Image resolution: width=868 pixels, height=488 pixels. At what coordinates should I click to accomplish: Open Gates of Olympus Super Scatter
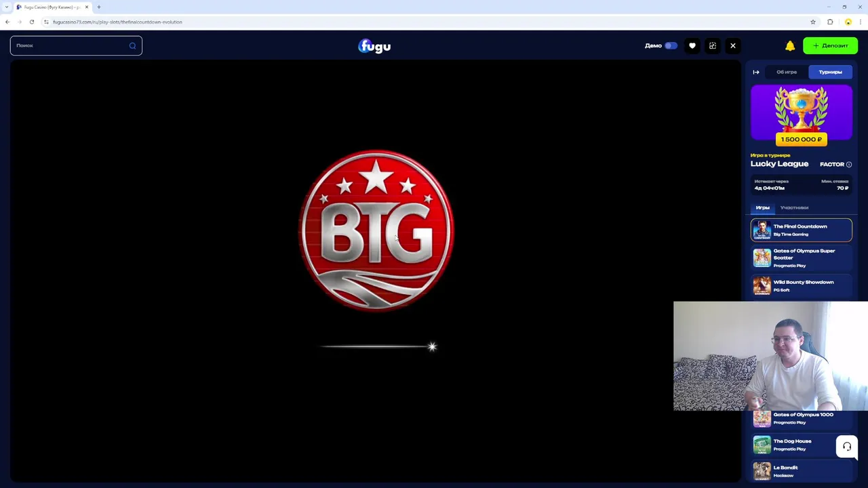tap(802, 258)
